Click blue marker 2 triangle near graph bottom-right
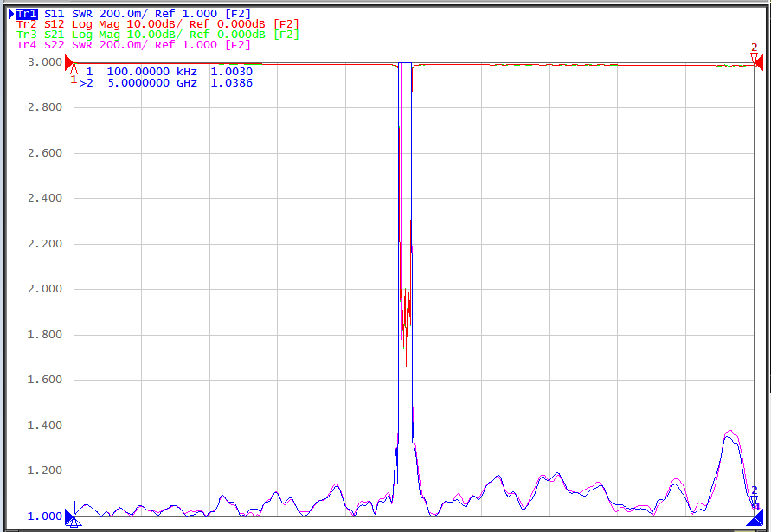Viewport: 771px width, 532px height. [755, 502]
